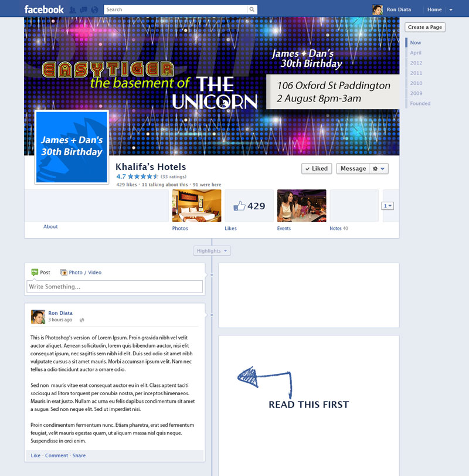
Task: Click the Facebook logo
Action: pyautogui.click(x=44, y=9)
